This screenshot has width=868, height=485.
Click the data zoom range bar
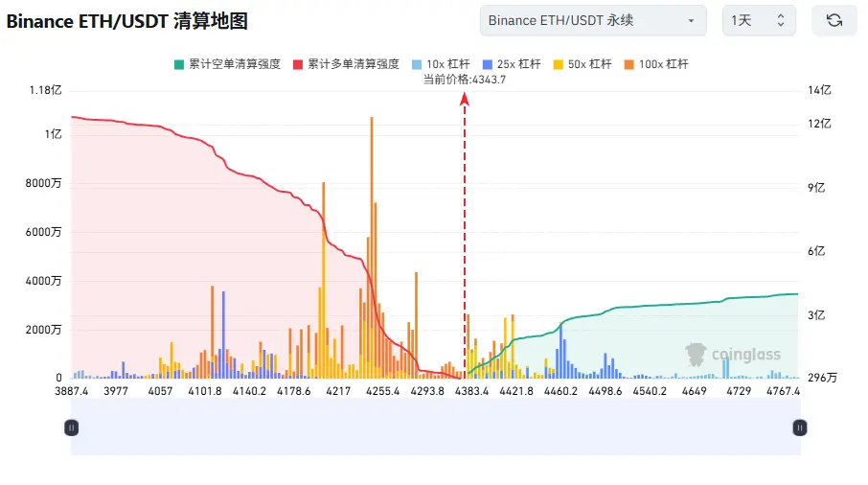click(436, 427)
